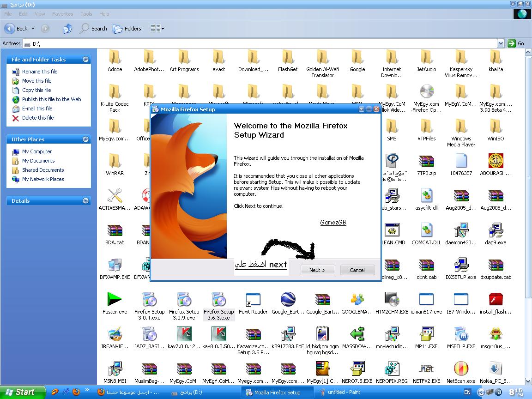Click the GamezGB link in setup dialog

click(333, 222)
